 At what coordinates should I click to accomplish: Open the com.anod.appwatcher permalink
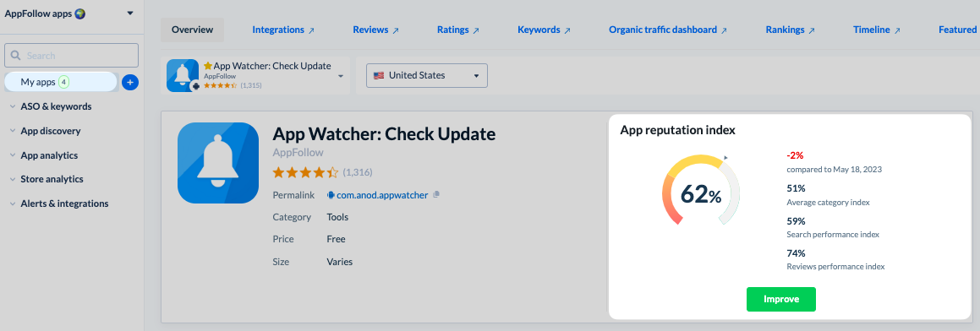382,195
